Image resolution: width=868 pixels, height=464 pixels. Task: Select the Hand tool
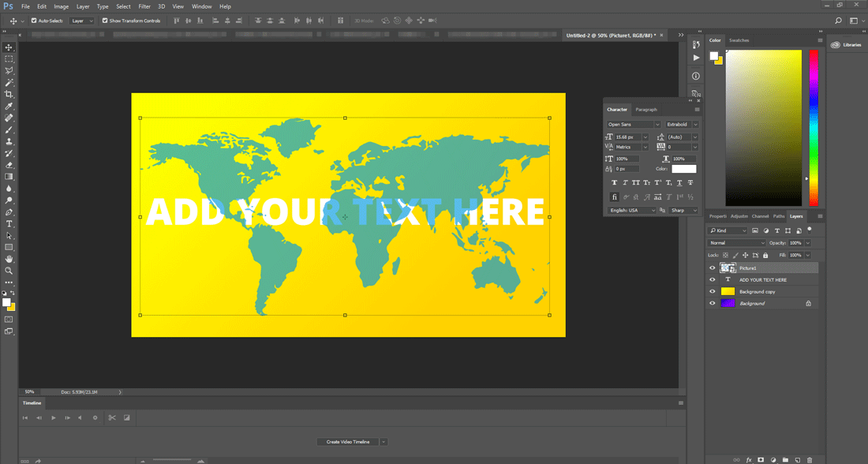(x=9, y=259)
